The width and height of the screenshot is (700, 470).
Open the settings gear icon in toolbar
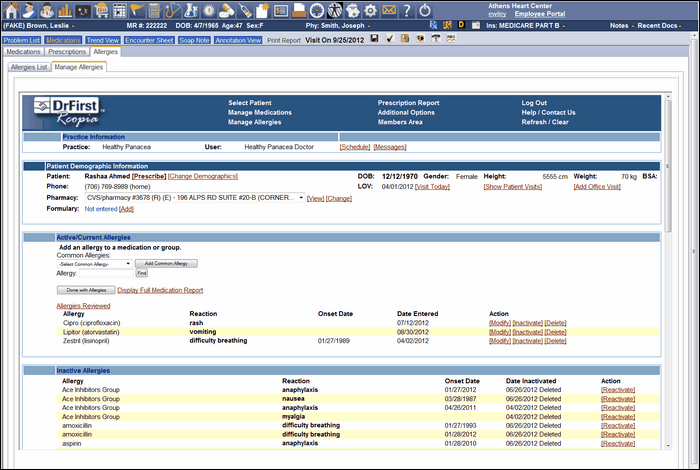pos(370,10)
